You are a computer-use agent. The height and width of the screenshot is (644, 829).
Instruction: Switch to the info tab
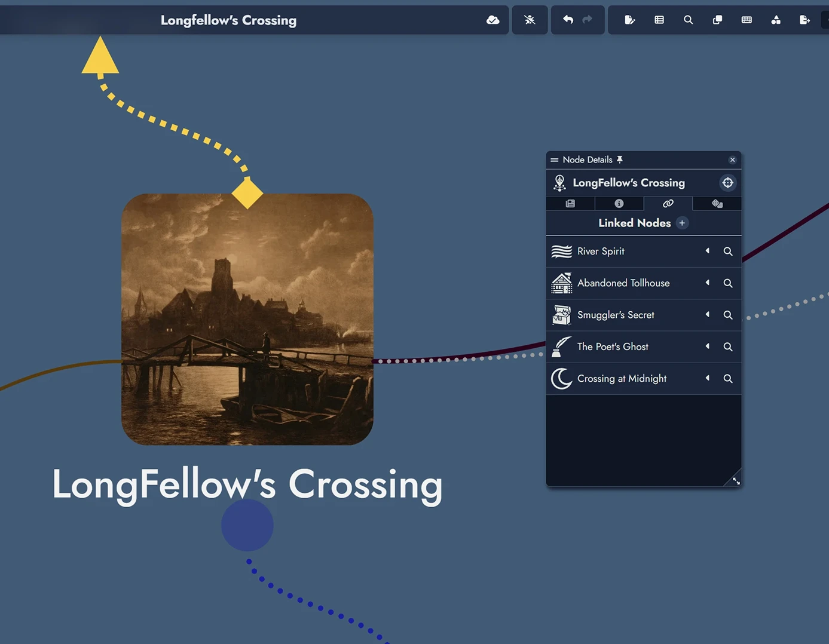coord(619,204)
